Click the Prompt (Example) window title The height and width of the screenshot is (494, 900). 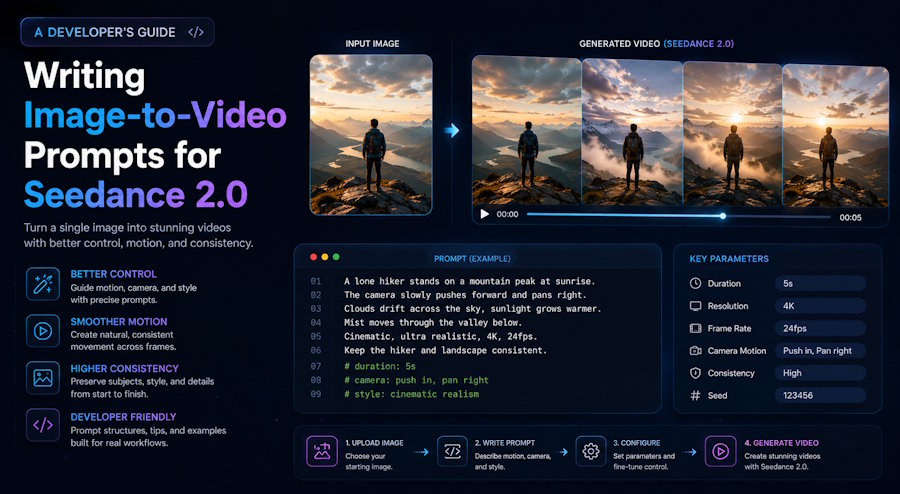[472, 259]
